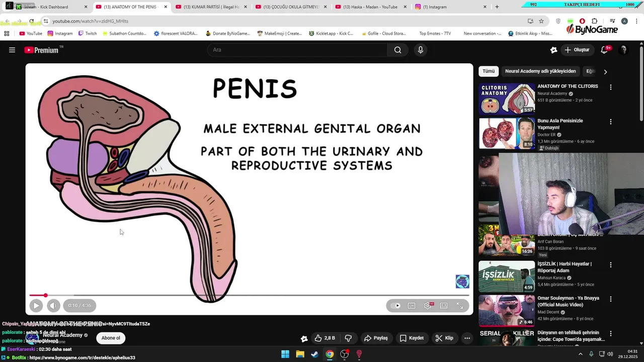The height and width of the screenshot is (362, 644).
Task: Enter fullscreen mode in the video player
Action: pyautogui.click(x=460, y=305)
